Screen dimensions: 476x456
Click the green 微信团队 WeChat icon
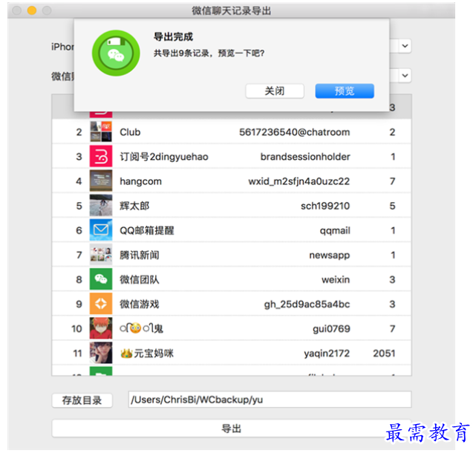[101, 279]
